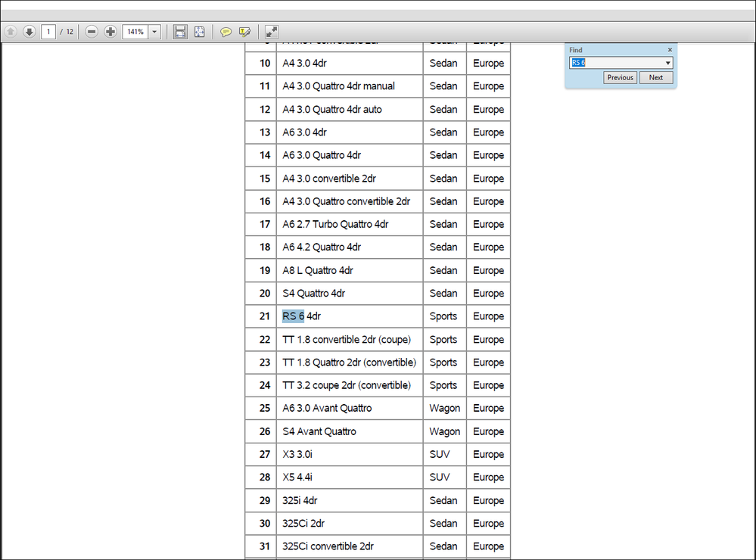Open the zoom level dropdown arrow
The width and height of the screenshot is (756, 560).
point(155,32)
